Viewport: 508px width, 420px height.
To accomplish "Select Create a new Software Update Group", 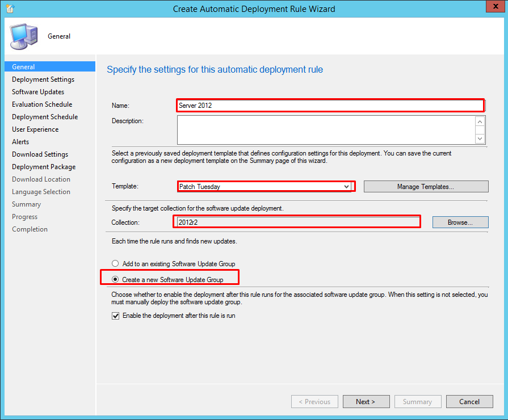I will click(x=116, y=279).
